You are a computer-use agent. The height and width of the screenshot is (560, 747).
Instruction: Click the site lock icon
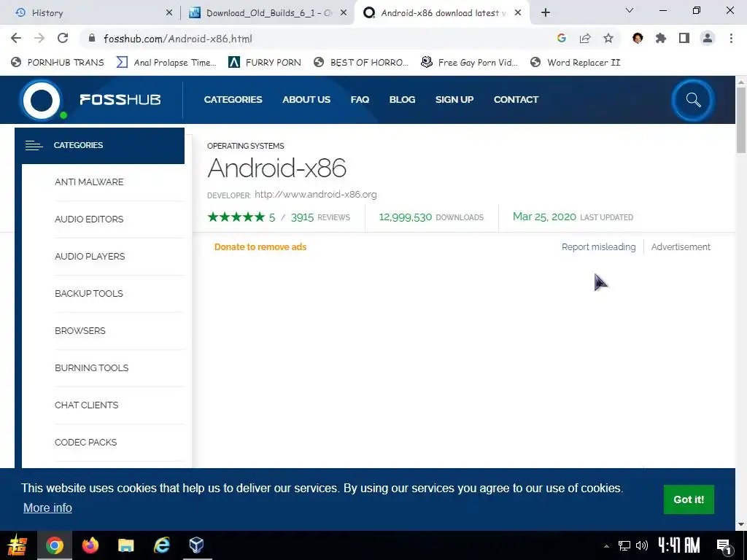click(x=93, y=39)
